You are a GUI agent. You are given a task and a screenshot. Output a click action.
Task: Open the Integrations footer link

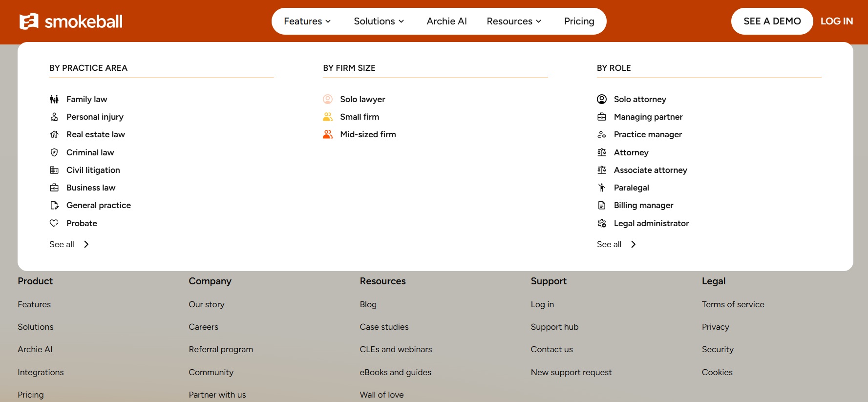tap(41, 372)
